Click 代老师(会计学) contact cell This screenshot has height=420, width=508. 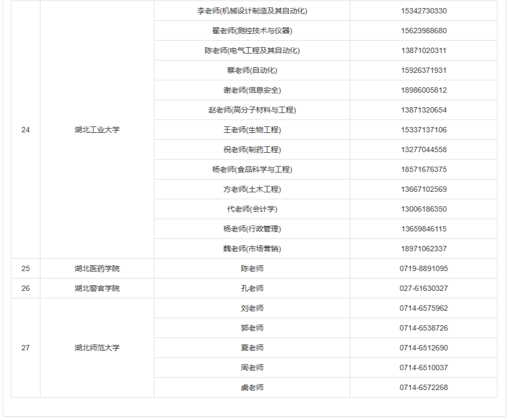point(252,209)
